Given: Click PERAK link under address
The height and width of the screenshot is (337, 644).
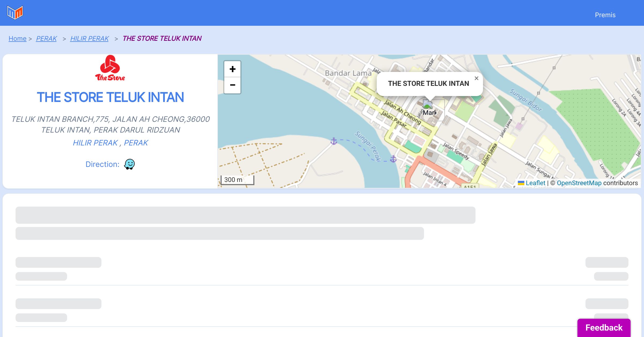Looking at the screenshot, I should coord(136,143).
